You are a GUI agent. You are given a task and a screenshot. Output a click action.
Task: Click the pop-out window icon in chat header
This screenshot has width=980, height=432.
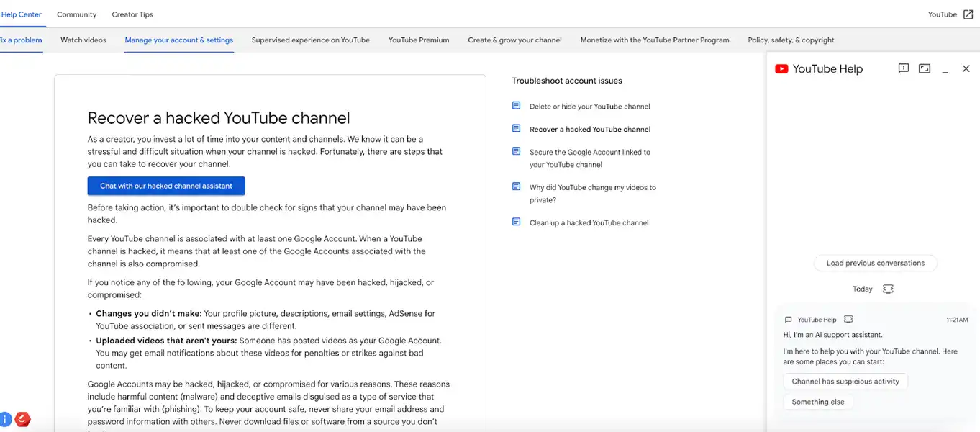coord(924,68)
